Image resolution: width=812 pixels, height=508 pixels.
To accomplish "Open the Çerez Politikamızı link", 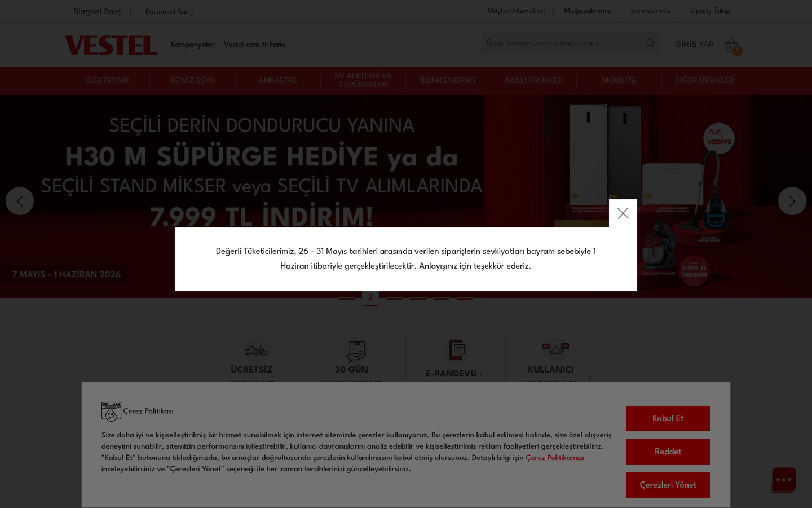I will pos(555,458).
